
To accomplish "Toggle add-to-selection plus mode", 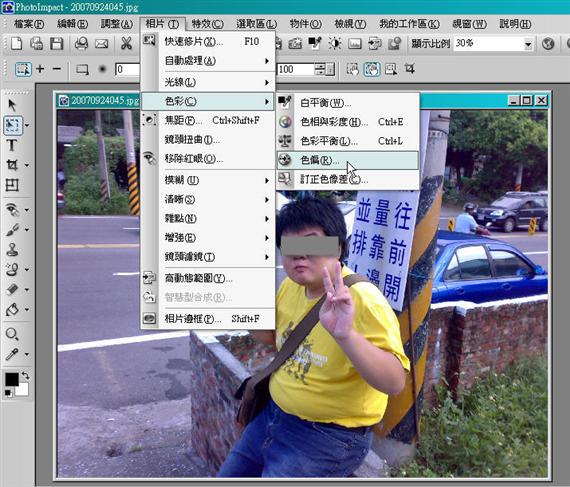I will pos(40,69).
